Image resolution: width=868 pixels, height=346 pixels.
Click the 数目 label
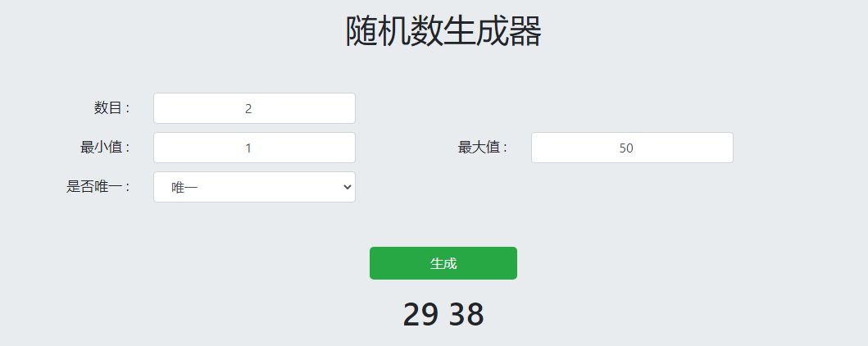click(x=108, y=107)
